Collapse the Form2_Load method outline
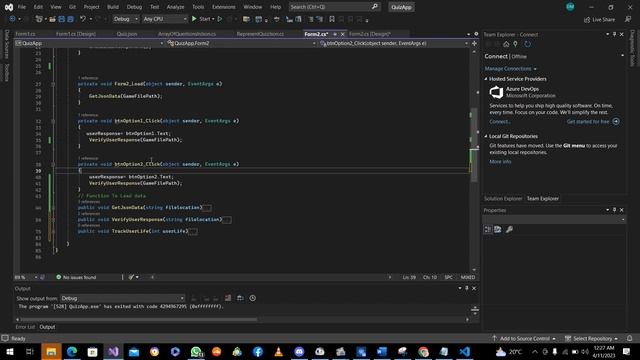Image resolution: width=640 pixels, height=360 pixels. pyautogui.click(x=53, y=84)
